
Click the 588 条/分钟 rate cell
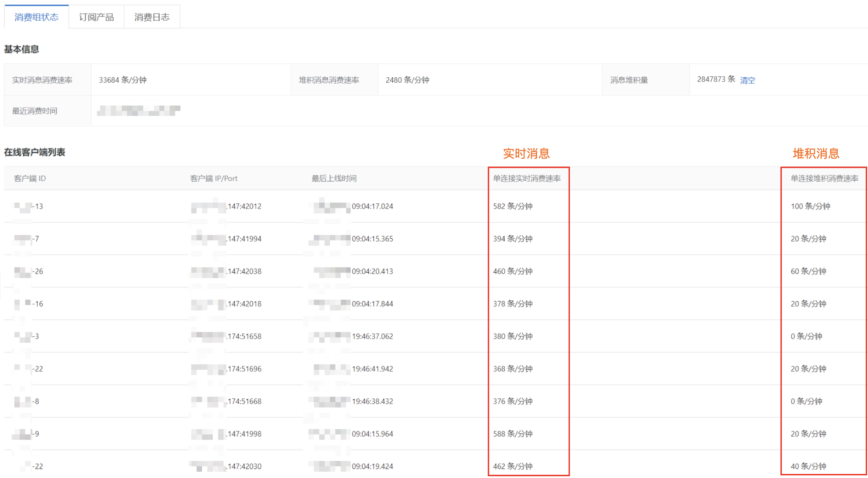click(512, 434)
